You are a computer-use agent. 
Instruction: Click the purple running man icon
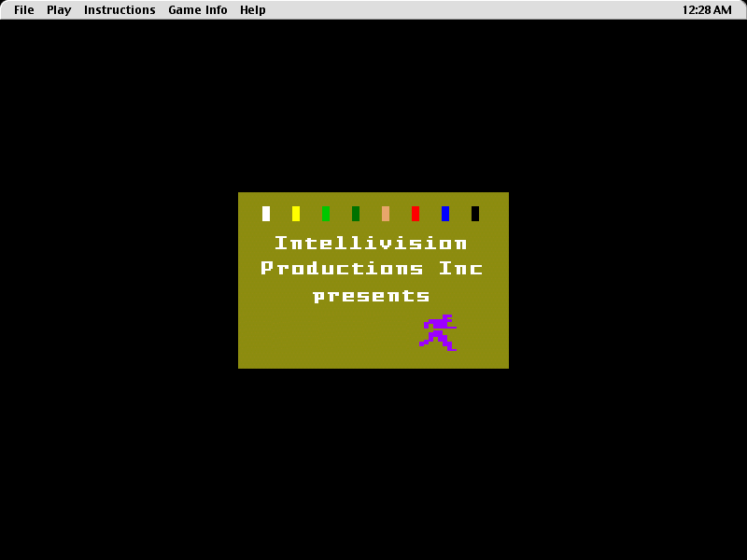[438, 332]
